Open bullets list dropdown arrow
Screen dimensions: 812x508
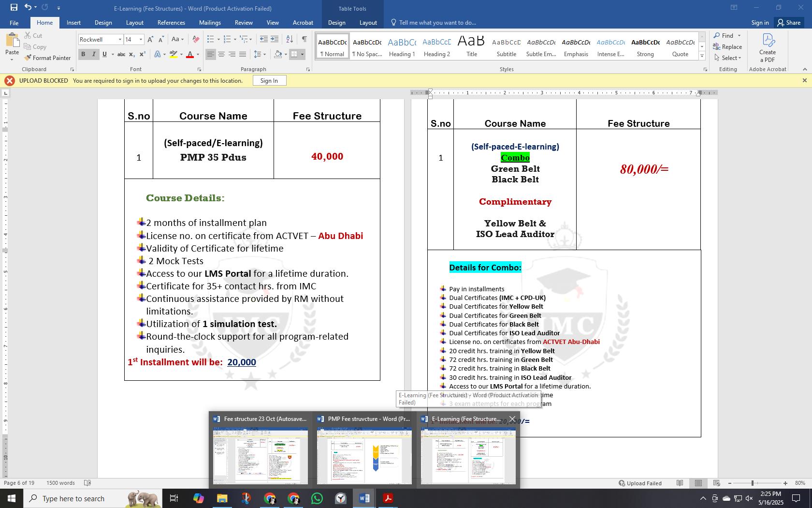pos(218,39)
